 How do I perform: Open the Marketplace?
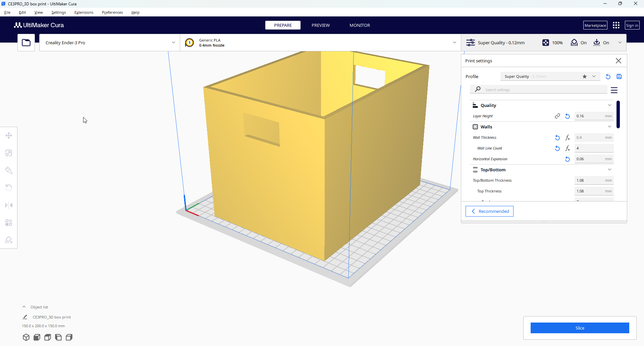(x=595, y=25)
